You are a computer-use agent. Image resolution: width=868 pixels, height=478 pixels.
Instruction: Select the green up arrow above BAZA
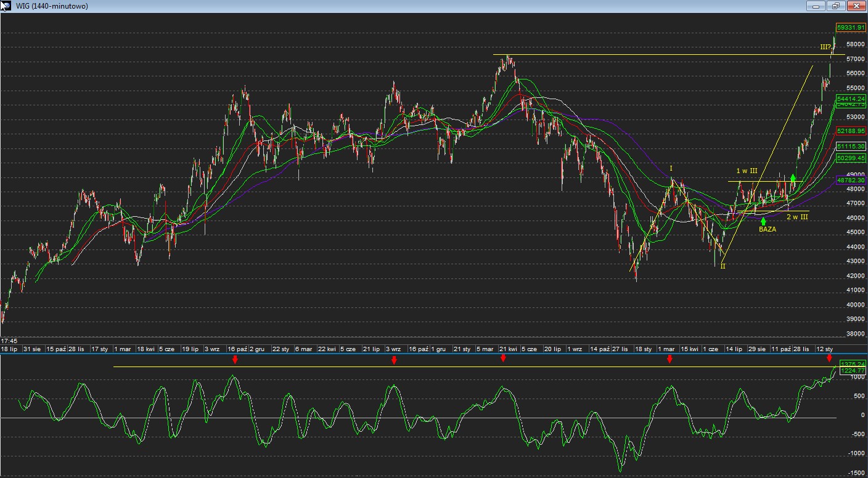pos(764,221)
